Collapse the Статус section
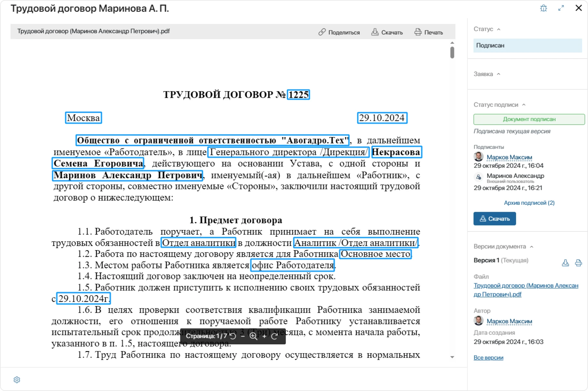This screenshot has width=588, height=391. pos(499,29)
